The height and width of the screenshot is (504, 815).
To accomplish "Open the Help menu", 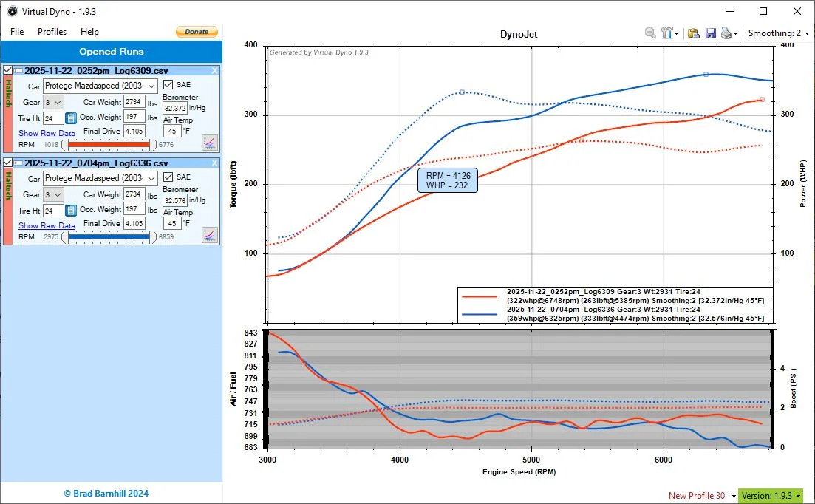I will pos(89,32).
